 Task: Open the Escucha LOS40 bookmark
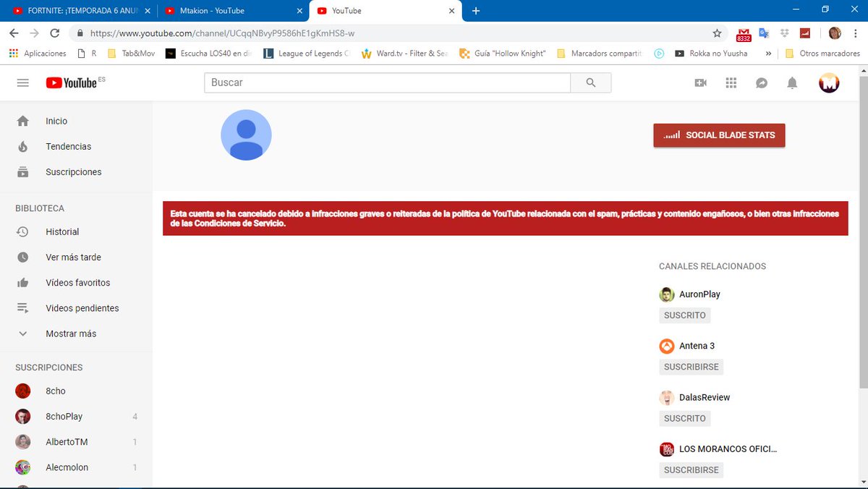click(x=210, y=54)
